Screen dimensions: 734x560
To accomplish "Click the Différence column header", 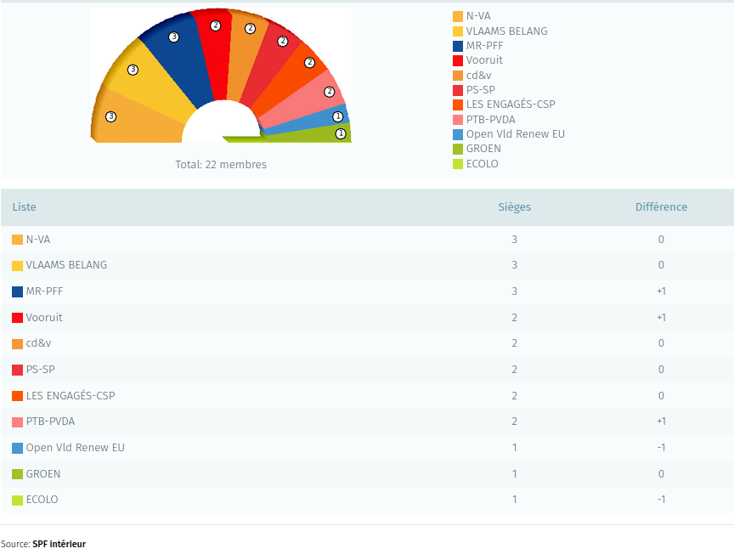I will (661, 207).
